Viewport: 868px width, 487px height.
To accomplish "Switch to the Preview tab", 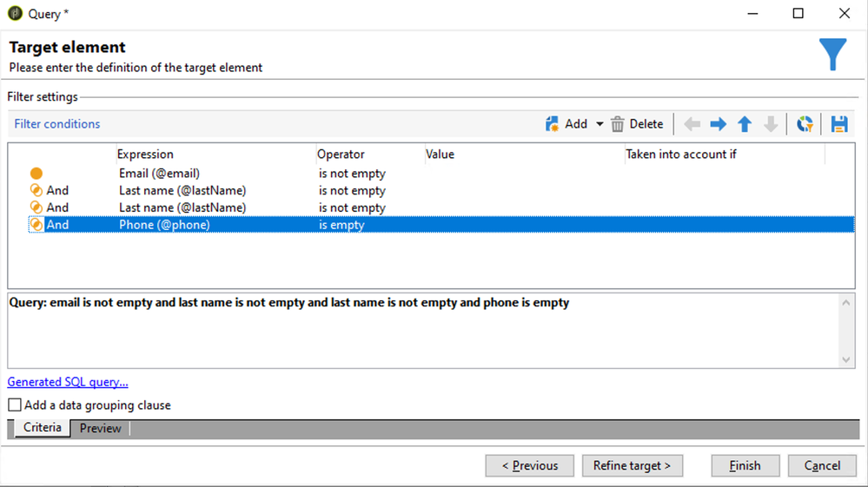I will (x=101, y=428).
